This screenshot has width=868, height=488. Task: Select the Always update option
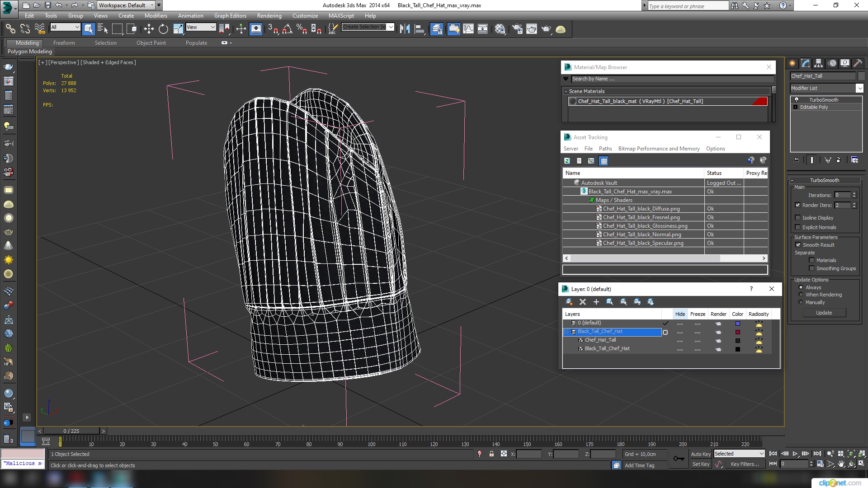point(801,287)
